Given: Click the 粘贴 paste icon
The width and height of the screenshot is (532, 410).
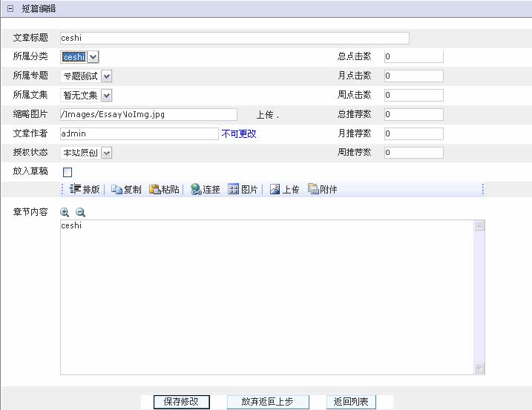Looking at the screenshot, I should click(155, 189).
